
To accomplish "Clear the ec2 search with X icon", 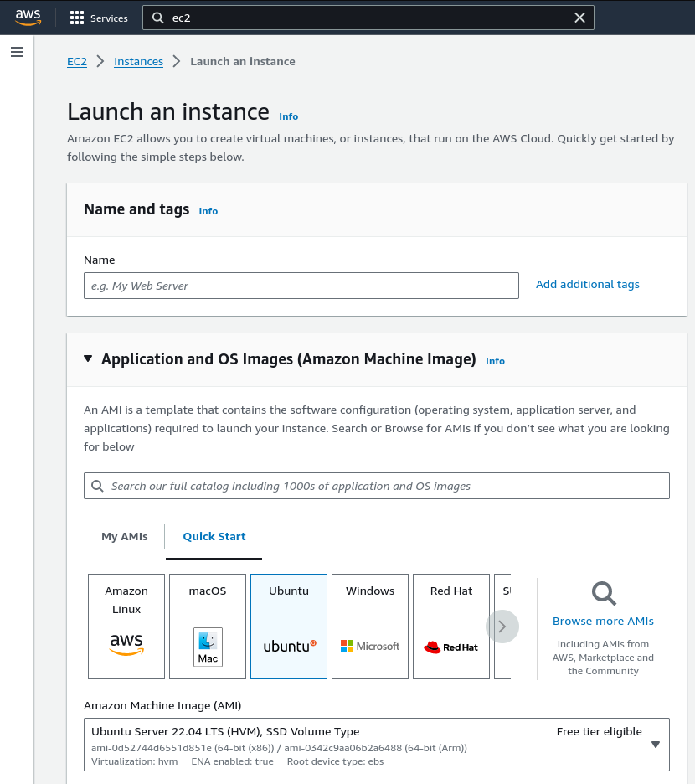I will (x=579, y=18).
